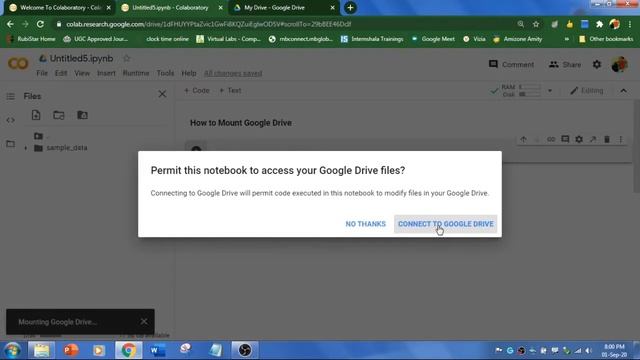Screen dimensions: 640x360
Task: Open the Tools menu
Action: tap(165, 73)
